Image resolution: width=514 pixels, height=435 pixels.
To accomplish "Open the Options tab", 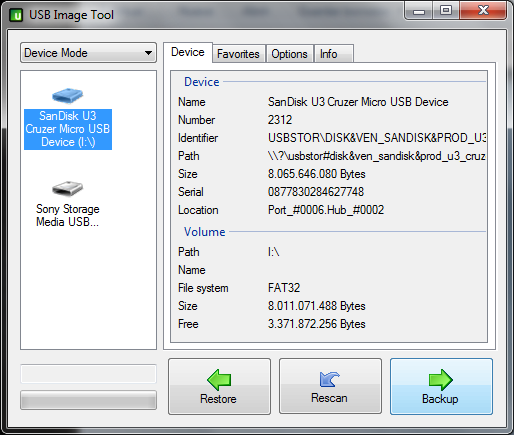I will (289, 54).
